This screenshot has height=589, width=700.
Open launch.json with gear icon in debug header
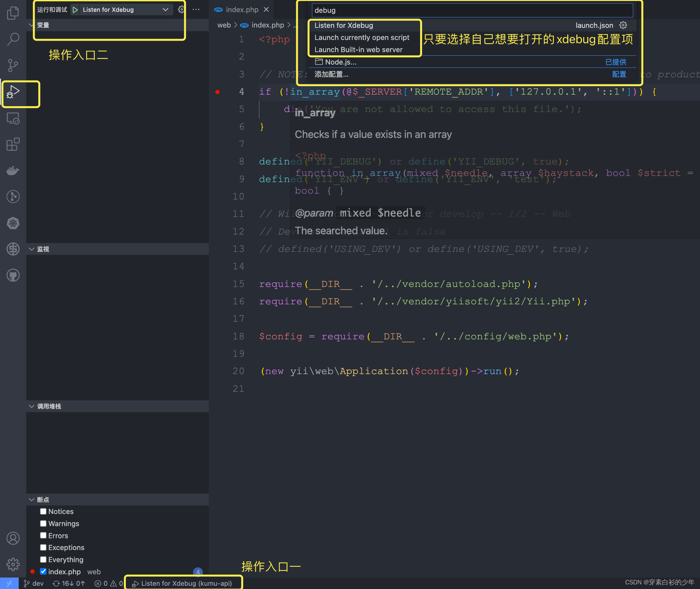pos(181,10)
